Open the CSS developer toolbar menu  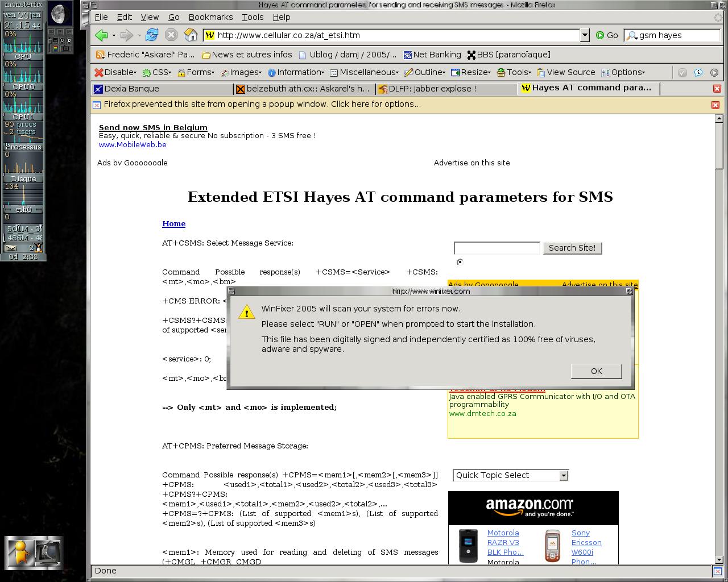click(x=156, y=72)
